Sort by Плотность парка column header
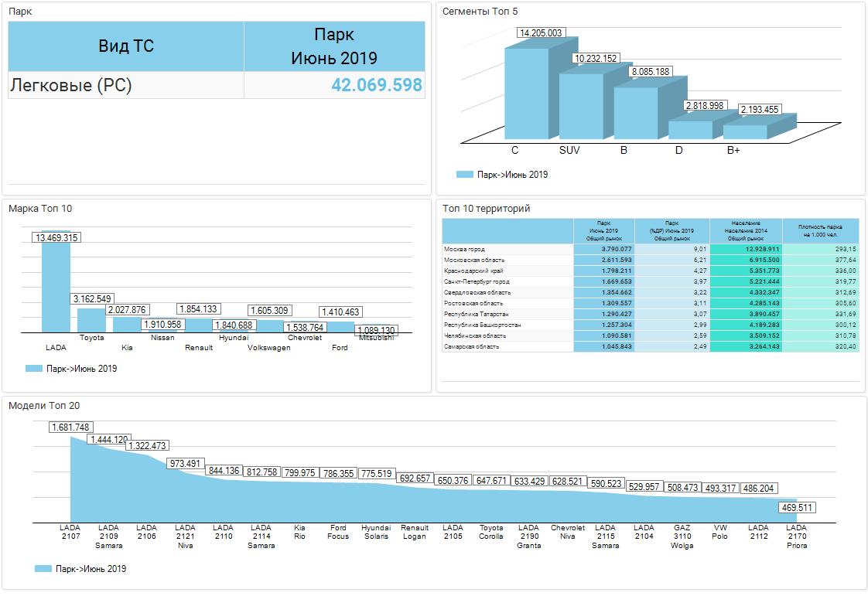This screenshot has width=868, height=613. coord(822,230)
